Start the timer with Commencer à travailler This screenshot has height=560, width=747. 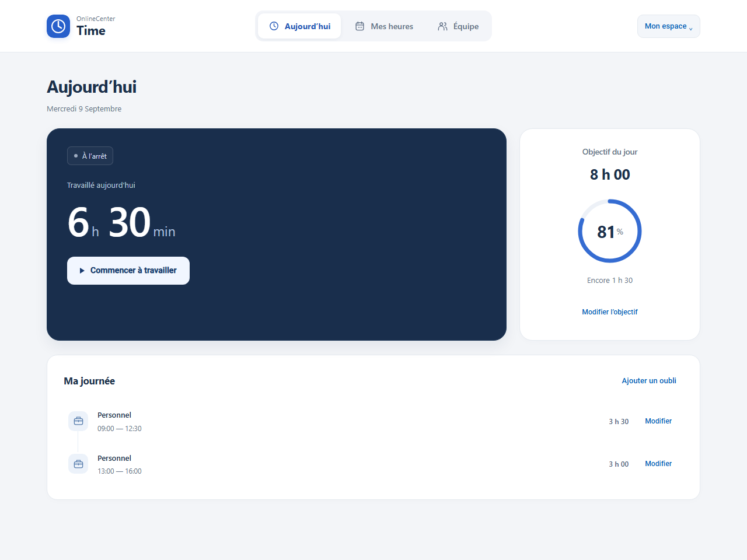point(128,271)
